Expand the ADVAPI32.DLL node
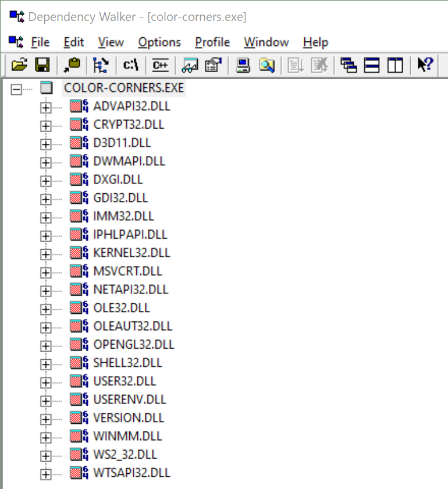Image resolution: width=448 pixels, height=489 pixels. click(45, 108)
